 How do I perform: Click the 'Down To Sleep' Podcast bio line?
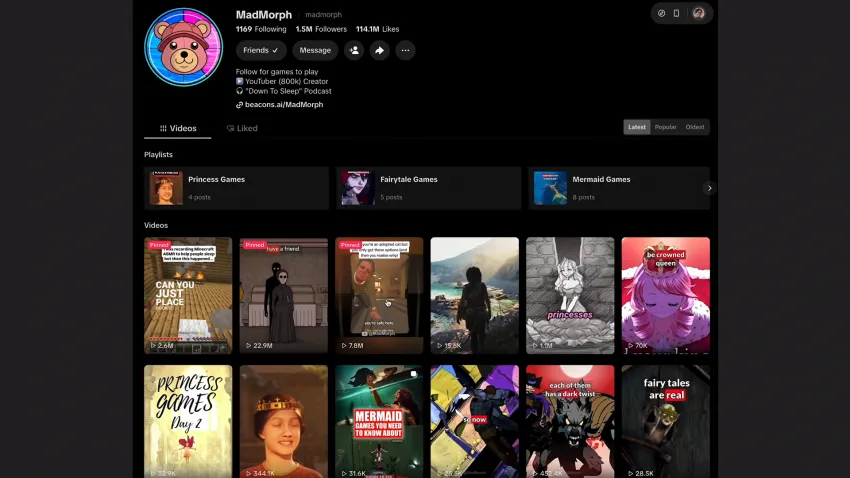(x=284, y=91)
